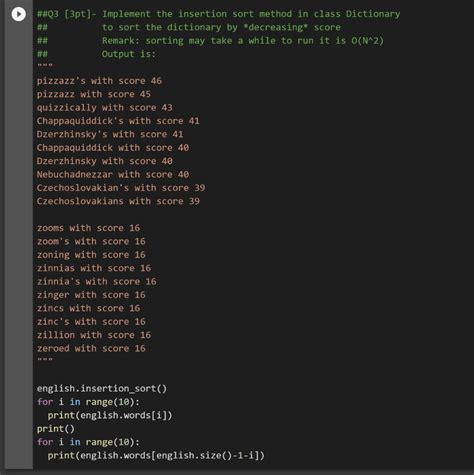Click the 'zooms with score 16' line
The height and width of the screenshot is (475, 474).
[x=88, y=228]
